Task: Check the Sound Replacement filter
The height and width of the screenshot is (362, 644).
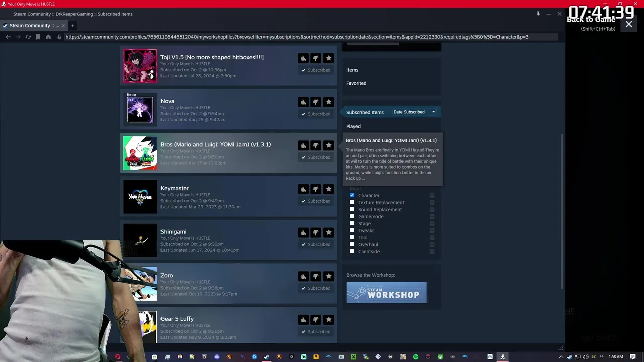Action: click(x=352, y=209)
